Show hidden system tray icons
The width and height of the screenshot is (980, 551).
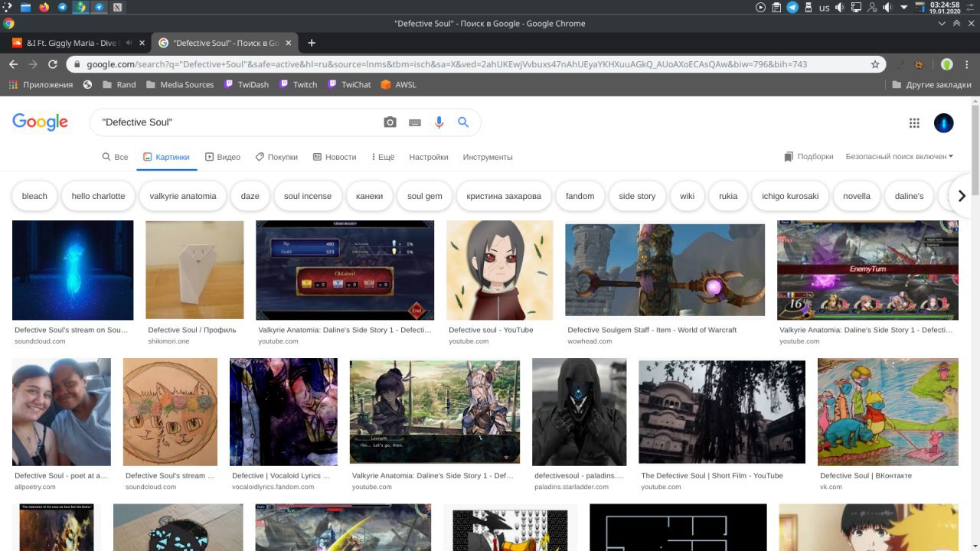coord(904,7)
